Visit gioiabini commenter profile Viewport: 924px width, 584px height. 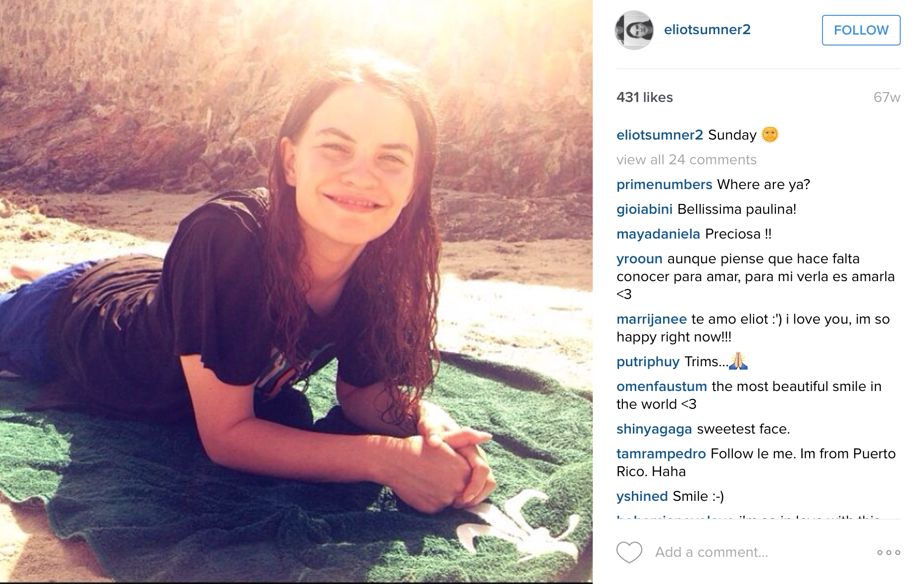coord(644,209)
